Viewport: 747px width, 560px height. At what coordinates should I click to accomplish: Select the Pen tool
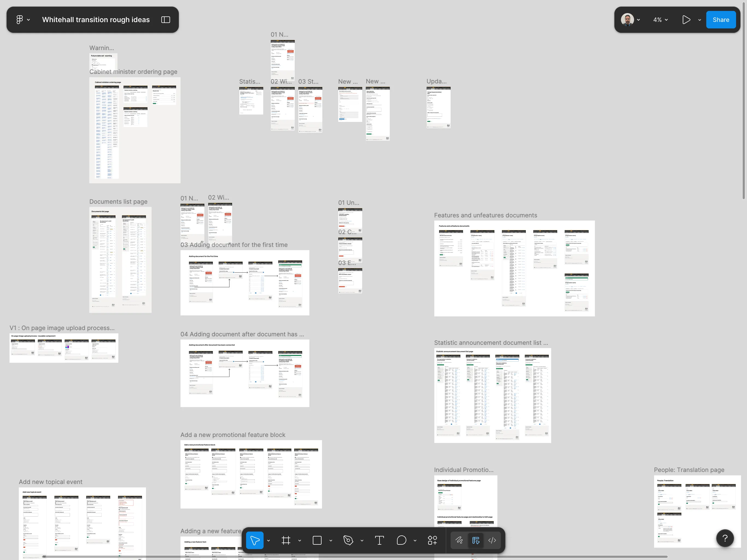click(x=348, y=540)
